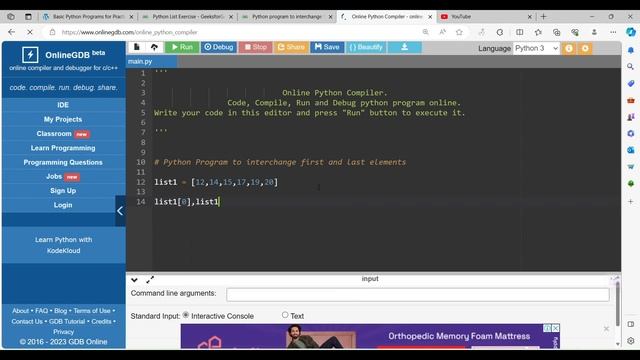The height and width of the screenshot is (360, 640).
Task: Open Classroom in sidebar
Action: (63, 133)
